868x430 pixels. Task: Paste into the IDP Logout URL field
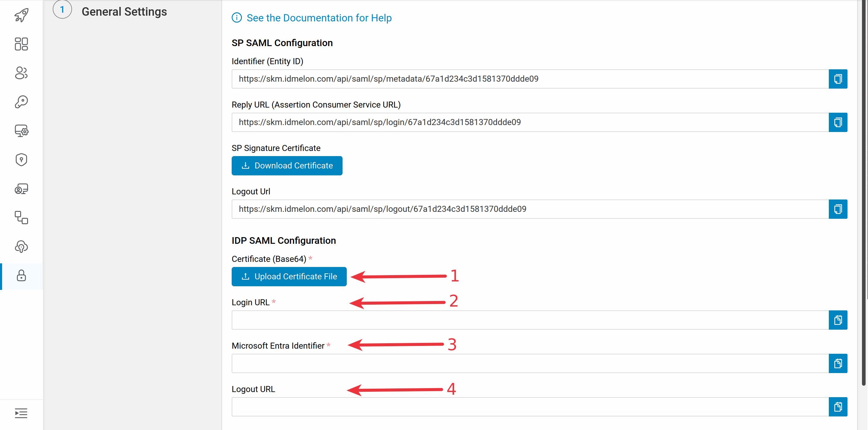coord(838,407)
